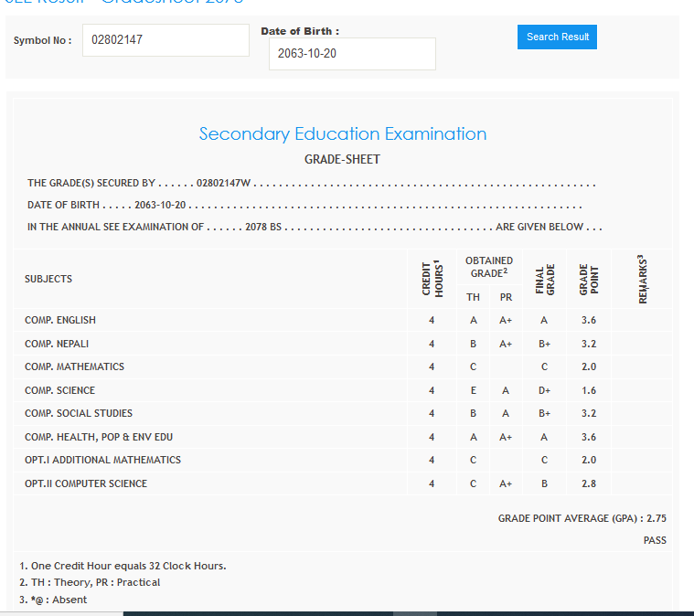Image resolution: width=694 pixels, height=616 pixels.
Task: Click the OBTAINED GRADE column header
Action: pos(489,267)
